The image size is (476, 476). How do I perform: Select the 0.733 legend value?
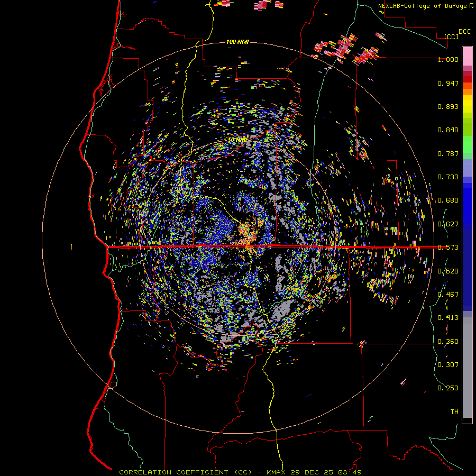click(448, 177)
